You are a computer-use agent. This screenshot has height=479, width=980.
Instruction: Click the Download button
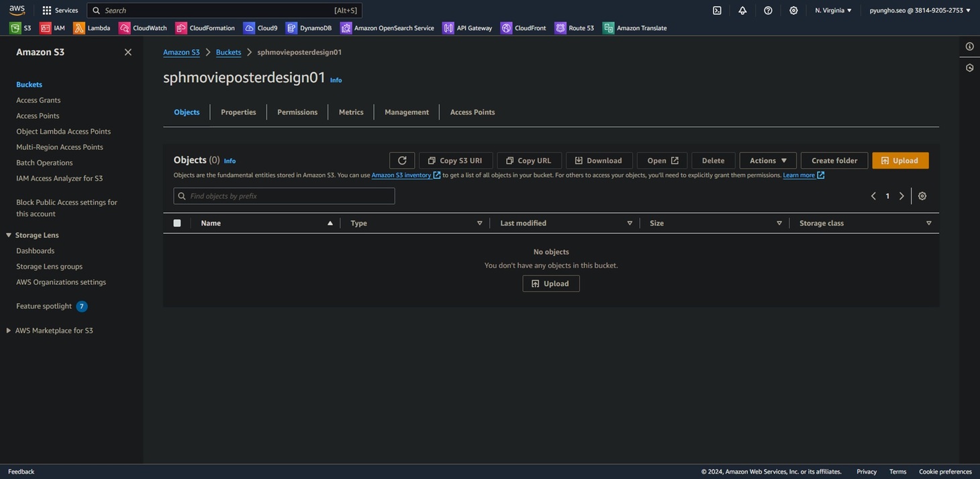click(x=599, y=161)
